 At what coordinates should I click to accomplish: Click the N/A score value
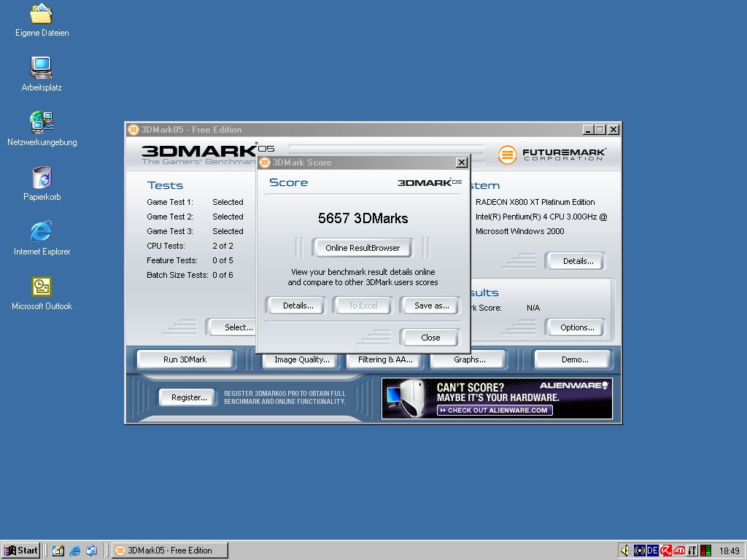tap(533, 308)
